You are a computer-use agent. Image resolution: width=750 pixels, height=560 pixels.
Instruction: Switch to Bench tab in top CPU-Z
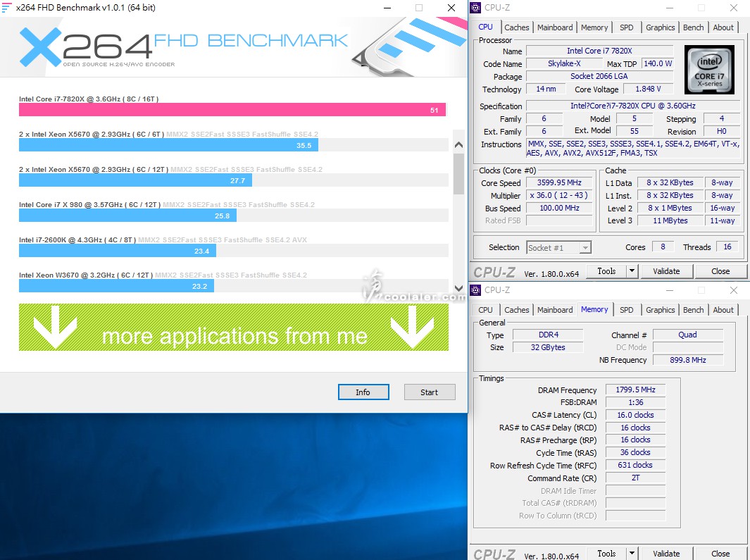click(x=694, y=27)
